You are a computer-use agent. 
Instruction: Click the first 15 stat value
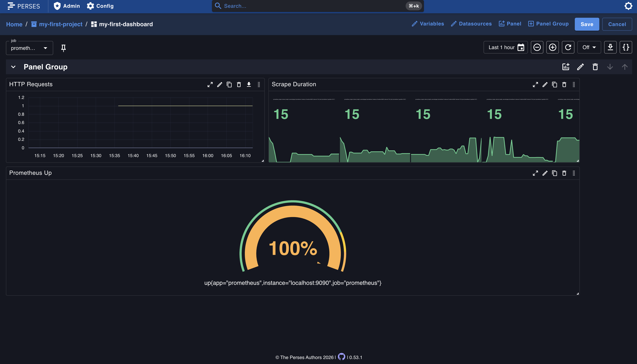[x=281, y=114]
